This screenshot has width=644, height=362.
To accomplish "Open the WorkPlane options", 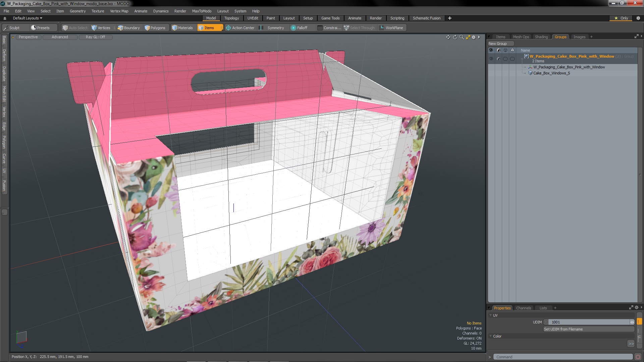I will 391,28.
